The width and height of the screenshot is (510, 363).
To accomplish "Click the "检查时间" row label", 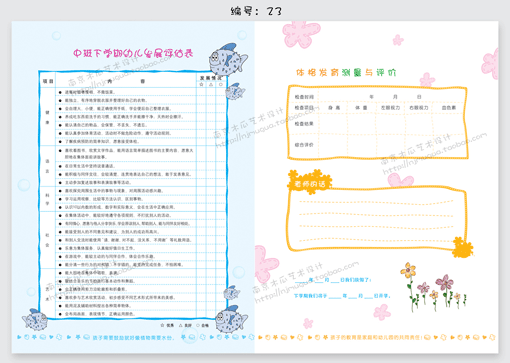I will [304, 97].
